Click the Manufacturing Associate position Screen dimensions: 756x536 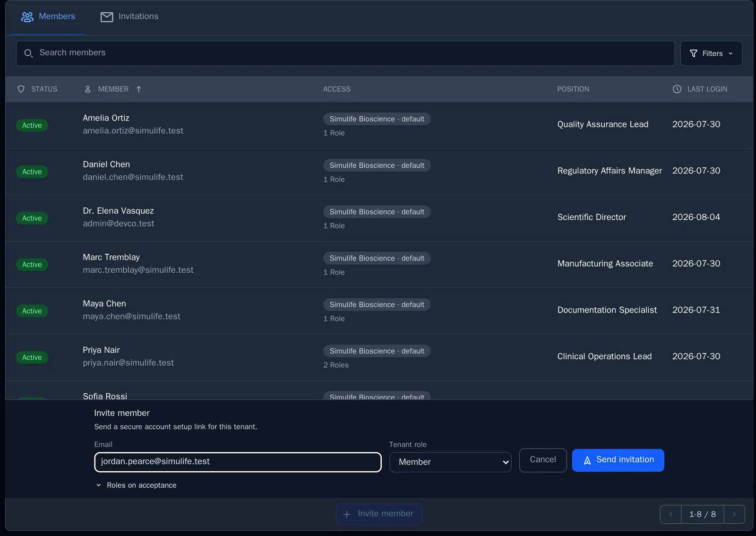(605, 263)
